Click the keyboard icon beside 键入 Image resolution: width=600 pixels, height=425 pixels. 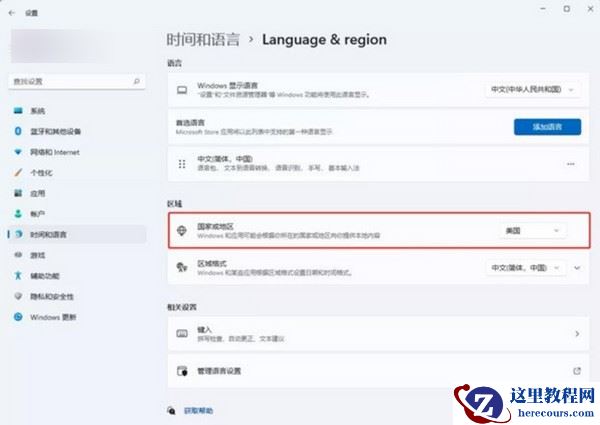[182, 334]
